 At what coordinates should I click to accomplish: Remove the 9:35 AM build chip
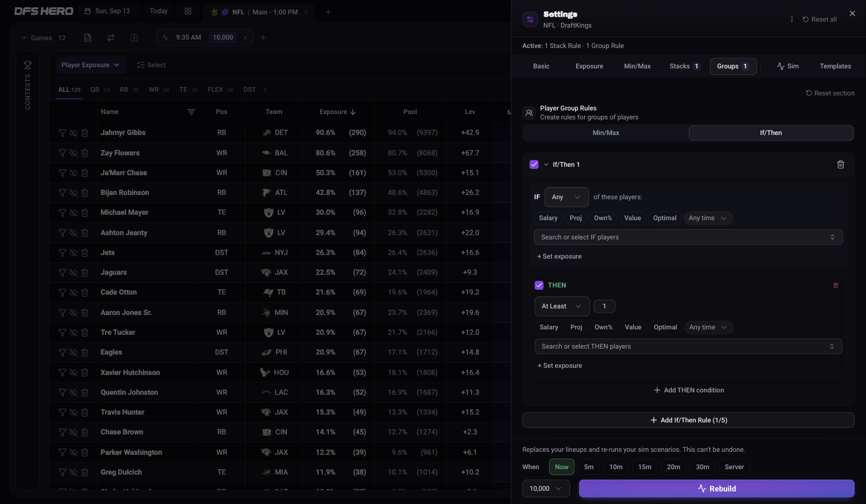(x=245, y=38)
